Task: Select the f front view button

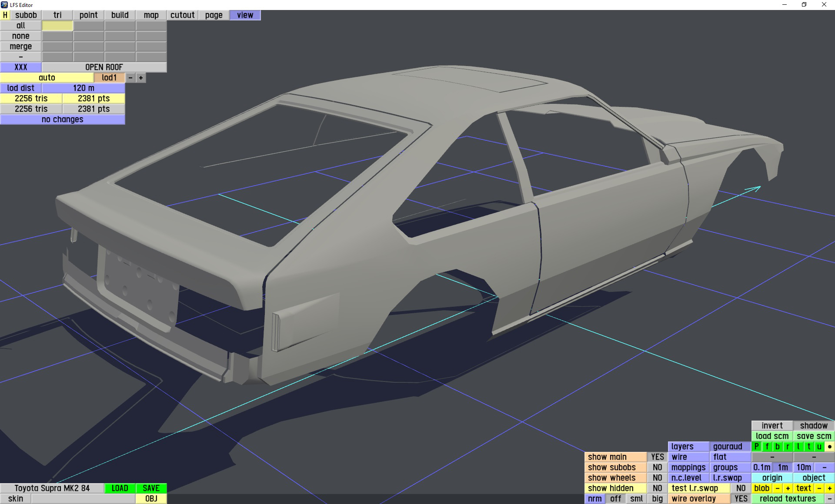Action: [767, 446]
